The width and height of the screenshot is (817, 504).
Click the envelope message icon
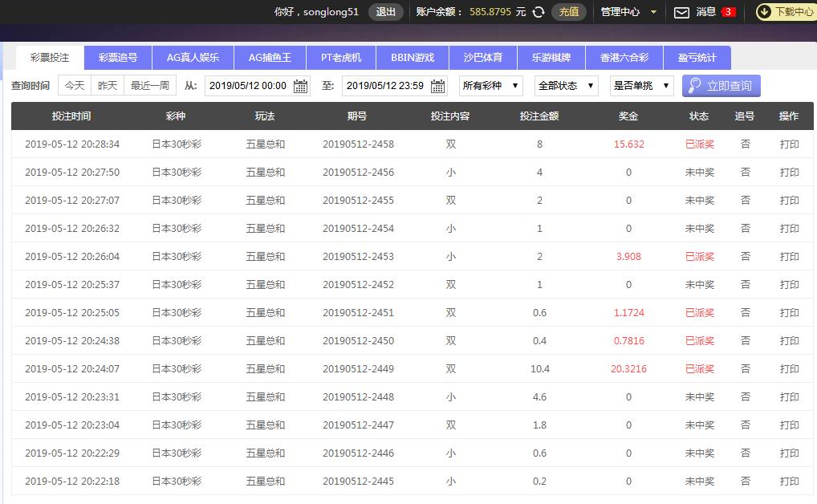(681, 12)
